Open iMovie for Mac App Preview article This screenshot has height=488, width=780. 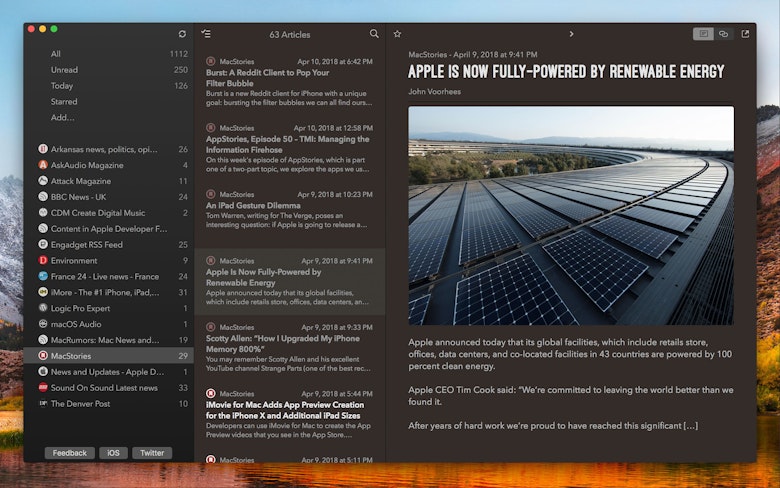[290, 414]
